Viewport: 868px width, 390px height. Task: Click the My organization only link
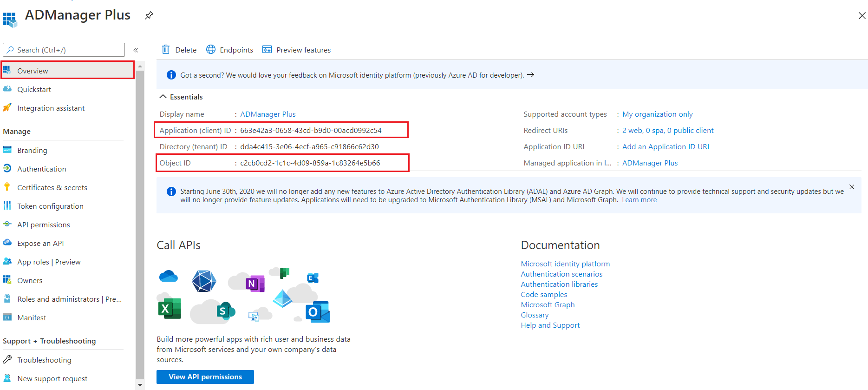[658, 114]
